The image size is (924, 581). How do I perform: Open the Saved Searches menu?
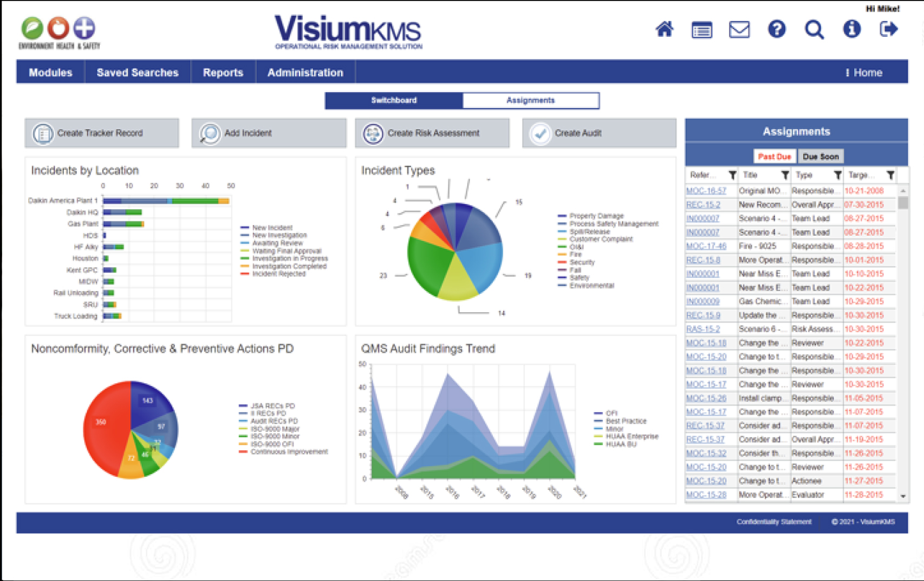pyautogui.click(x=138, y=72)
